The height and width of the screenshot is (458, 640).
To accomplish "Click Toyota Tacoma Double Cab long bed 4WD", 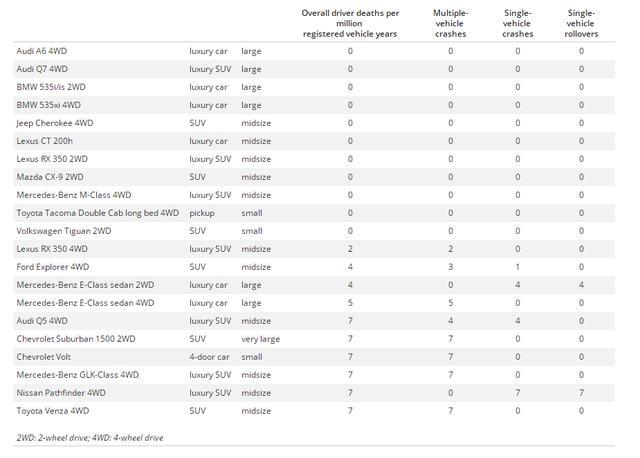I will [x=98, y=213].
